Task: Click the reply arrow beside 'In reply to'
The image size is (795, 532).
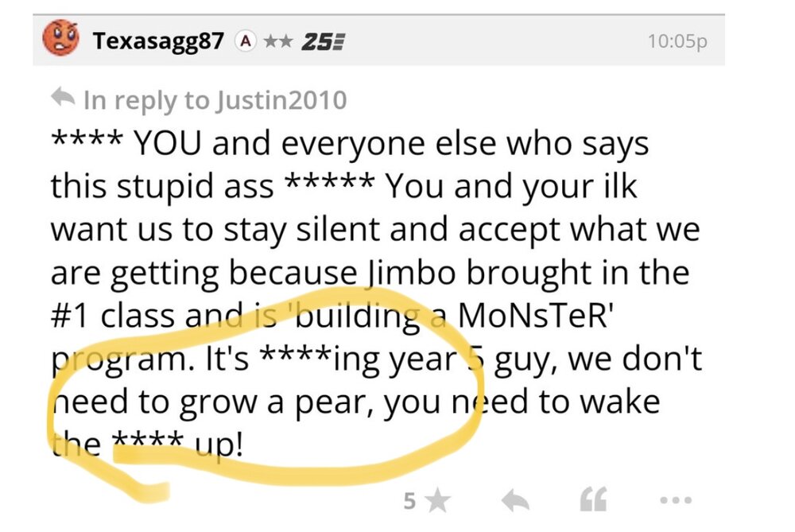Action: point(62,99)
